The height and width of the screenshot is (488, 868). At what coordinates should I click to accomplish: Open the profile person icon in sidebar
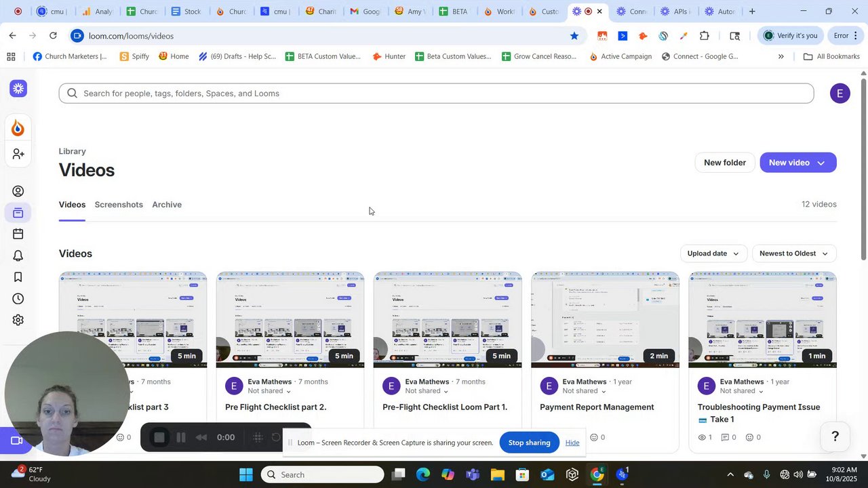click(18, 191)
